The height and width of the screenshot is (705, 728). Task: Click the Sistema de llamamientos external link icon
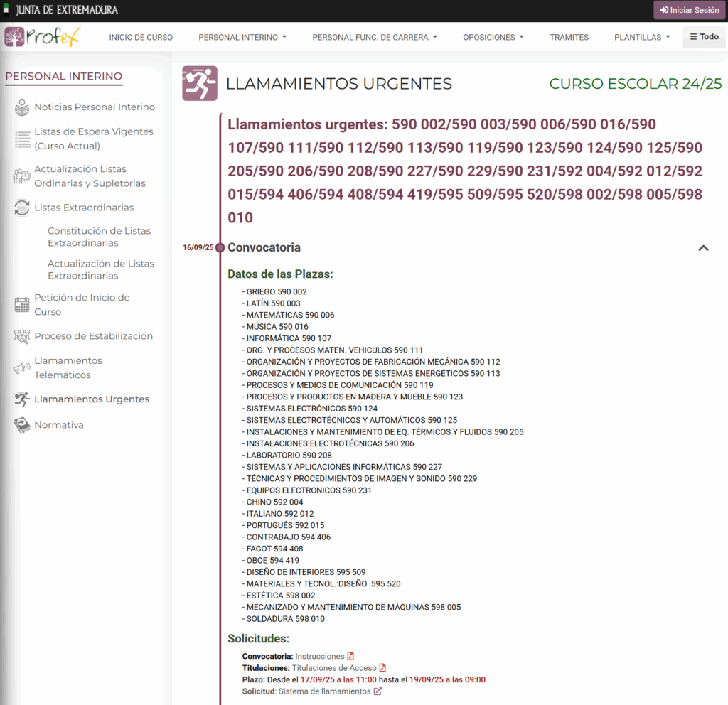(378, 691)
